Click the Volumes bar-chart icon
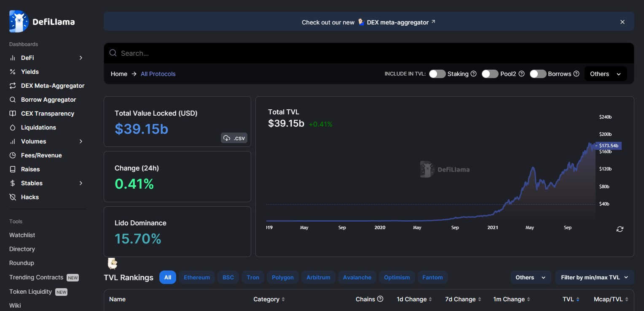Viewport: 644px width, 311px height. pyautogui.click(x=13, y=141)
